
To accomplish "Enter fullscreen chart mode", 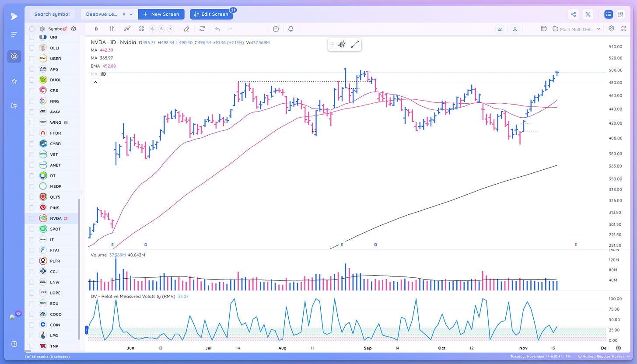I will (x=624, y=28).
